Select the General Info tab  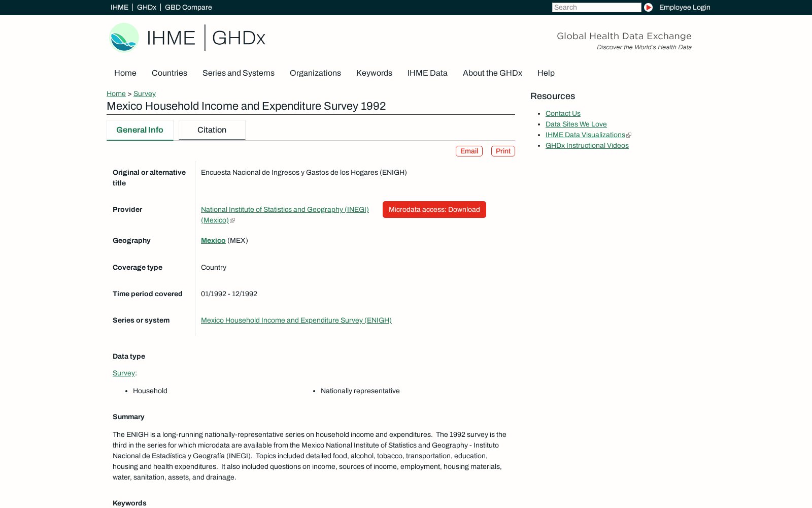click(x=140, y=130)
